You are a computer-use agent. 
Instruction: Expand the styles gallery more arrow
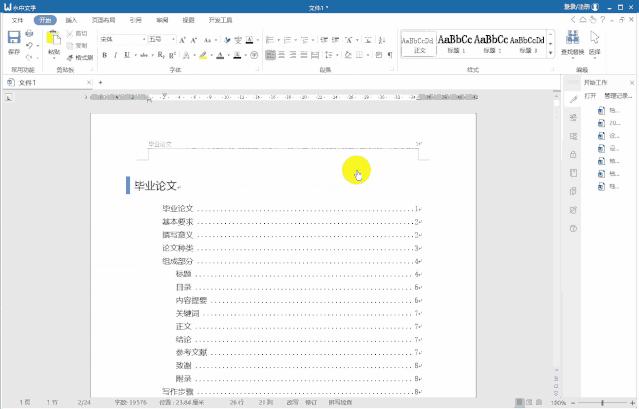click(x=551, y=53)
